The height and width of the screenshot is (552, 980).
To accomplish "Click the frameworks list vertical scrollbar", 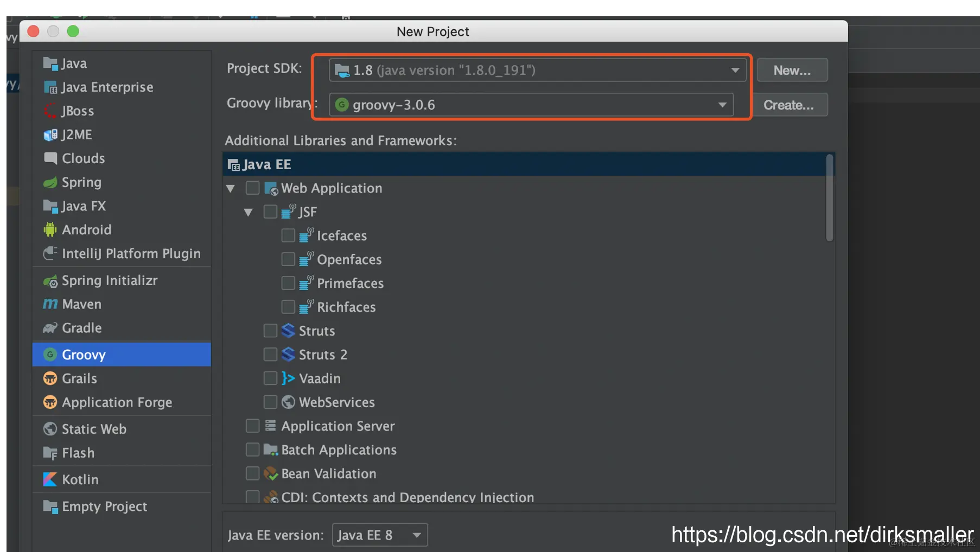I will pyautogui.click(x=830, y=198).
